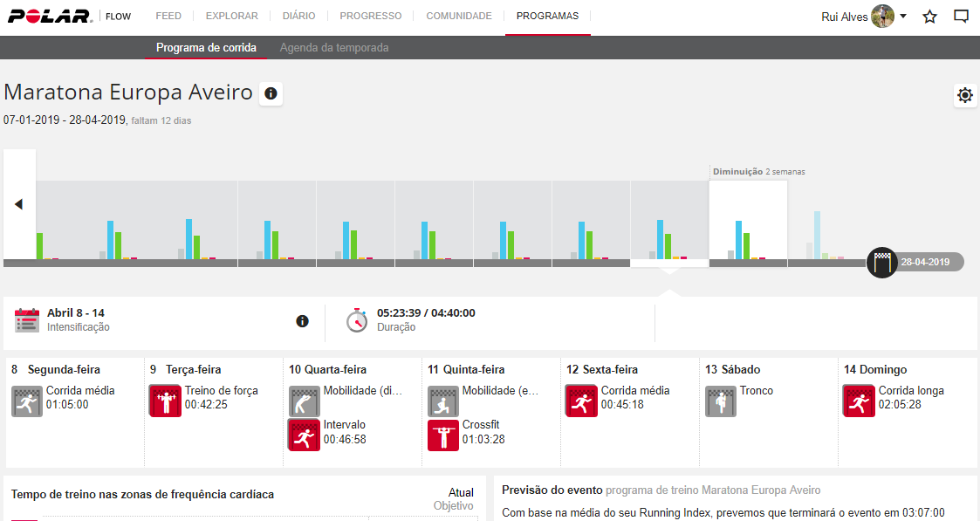
Task: Open the messages speech bubble icon
Action: [961, 17]
